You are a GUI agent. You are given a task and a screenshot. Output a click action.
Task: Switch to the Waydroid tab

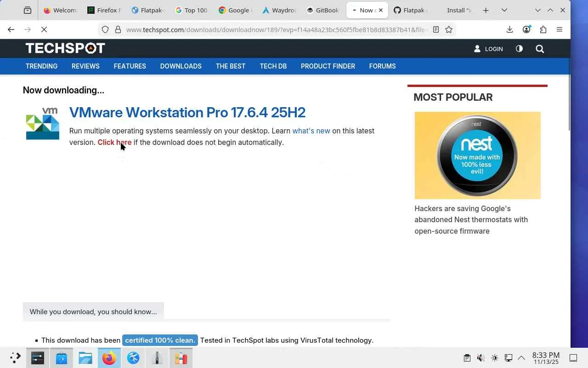pos(280,10)
